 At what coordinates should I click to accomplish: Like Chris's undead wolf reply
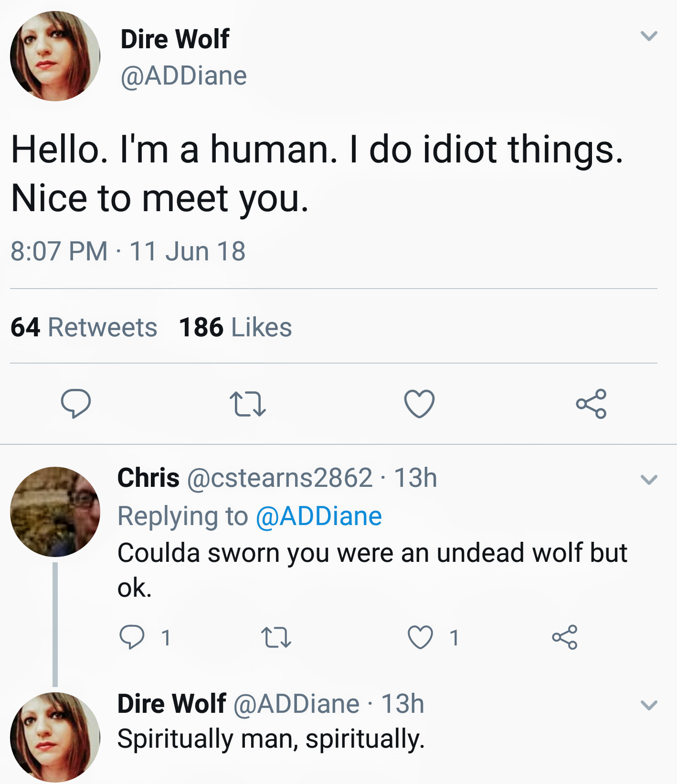coord(421,637)
